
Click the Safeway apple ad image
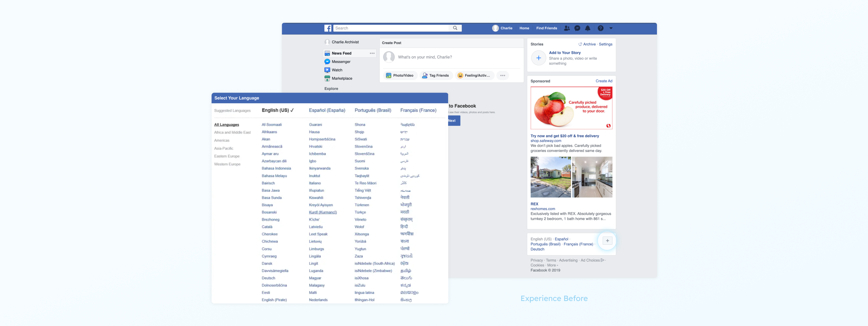(x=571, y=108)
